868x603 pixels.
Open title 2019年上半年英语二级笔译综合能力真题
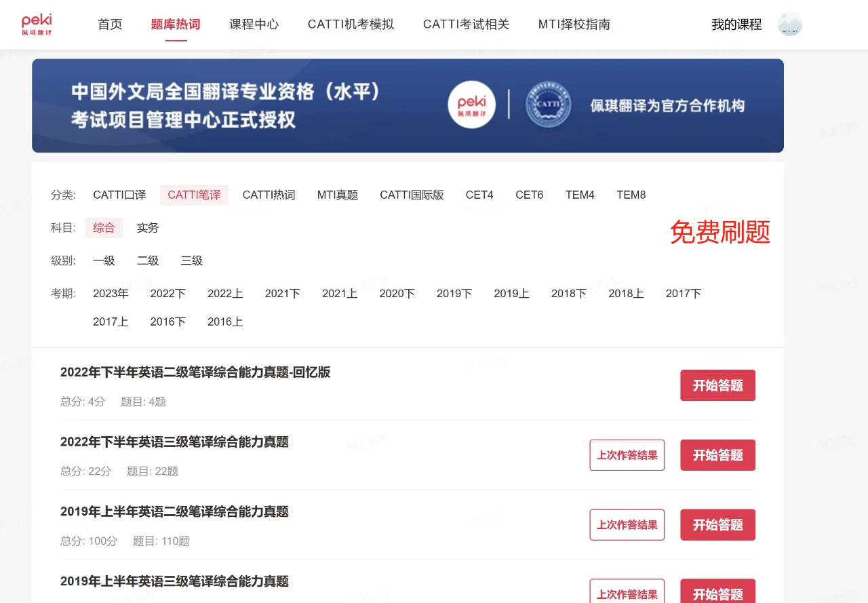pos(174,511)
